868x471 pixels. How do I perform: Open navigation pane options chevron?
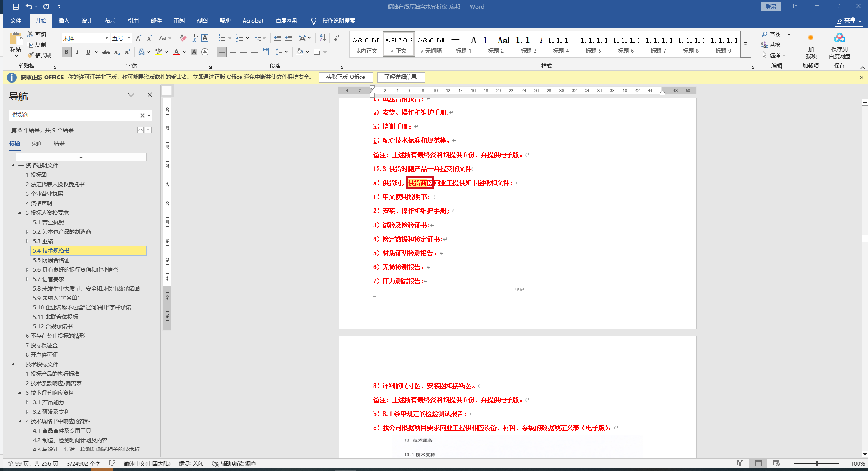(x=131, y=95)
